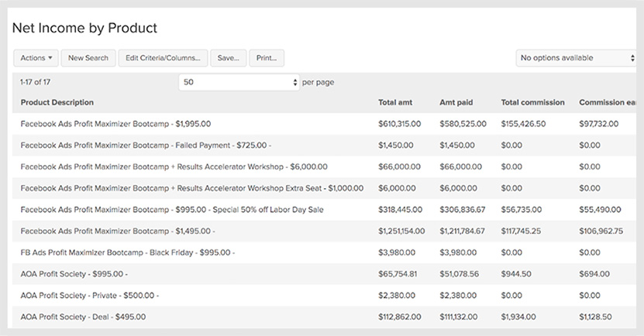Click amount paid $51,078.56
Viewport: 644px width, 336px height.
(460, 274)
